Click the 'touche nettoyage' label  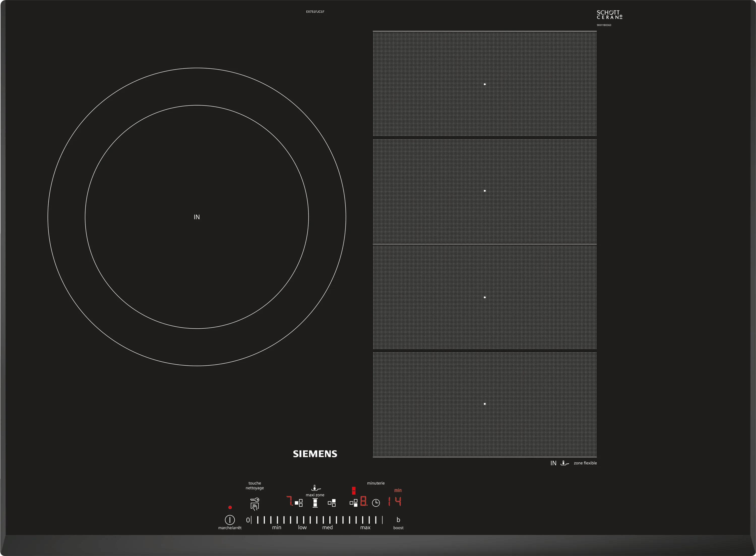click(x=255, y=485)
